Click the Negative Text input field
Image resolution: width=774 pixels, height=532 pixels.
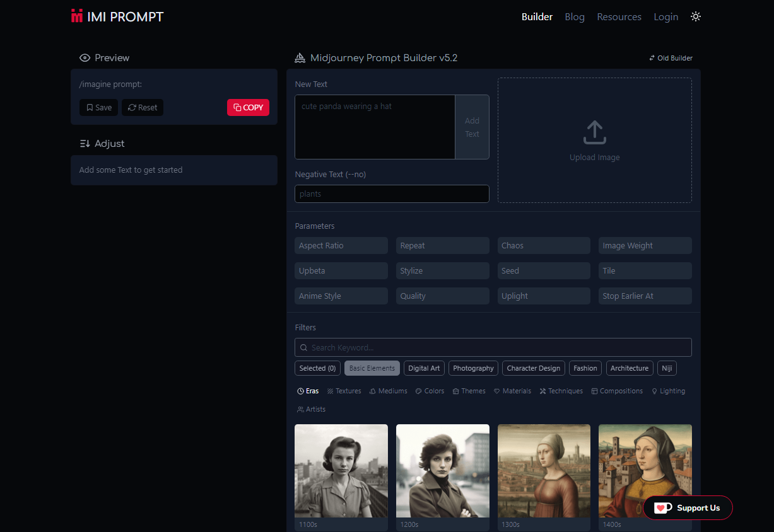pyautogui.click(x=392, y=194)
